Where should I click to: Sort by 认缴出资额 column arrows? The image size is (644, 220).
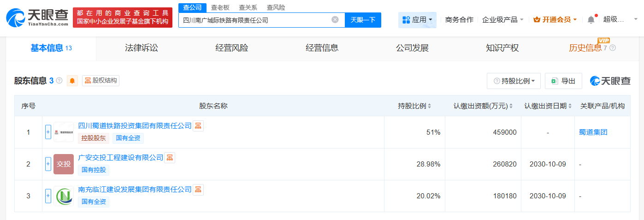click(x=511, y=106)
